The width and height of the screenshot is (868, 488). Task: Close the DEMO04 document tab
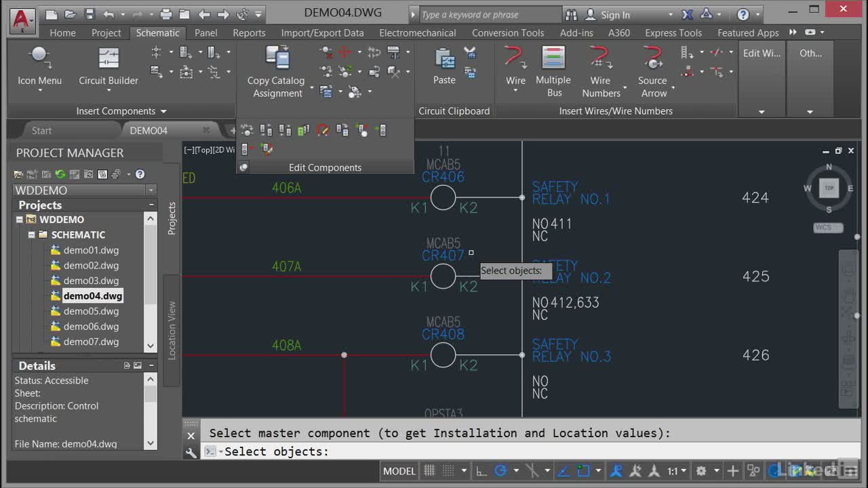pos(206,130)
